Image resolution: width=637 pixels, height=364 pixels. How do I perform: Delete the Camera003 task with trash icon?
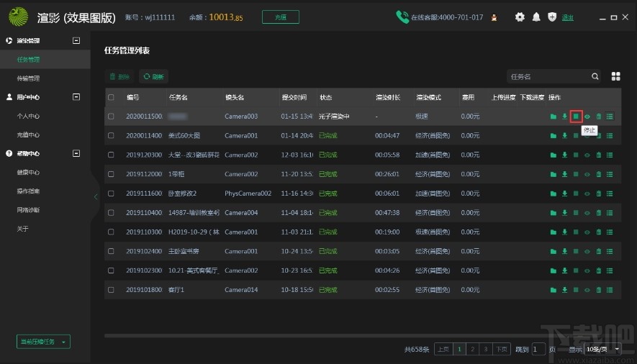pyautogui.click(x=598, y=117)
